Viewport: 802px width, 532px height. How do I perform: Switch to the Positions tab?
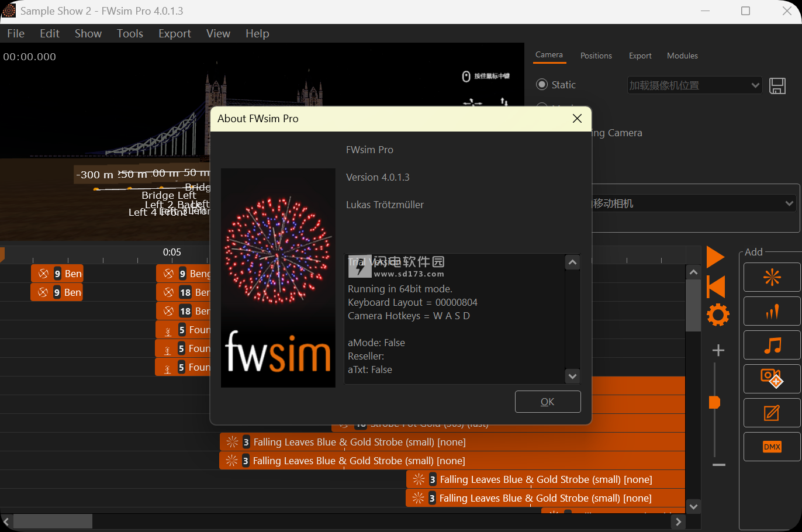[596, 56]
